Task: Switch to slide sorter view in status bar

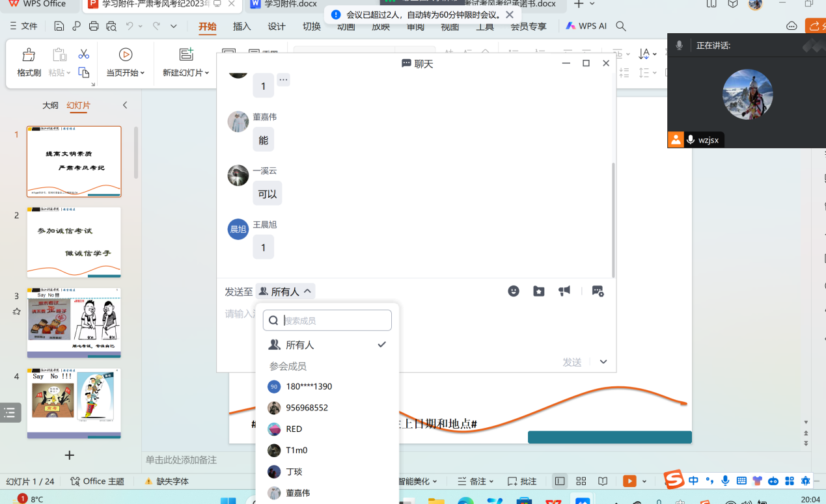Action: [x=581, y=481]
